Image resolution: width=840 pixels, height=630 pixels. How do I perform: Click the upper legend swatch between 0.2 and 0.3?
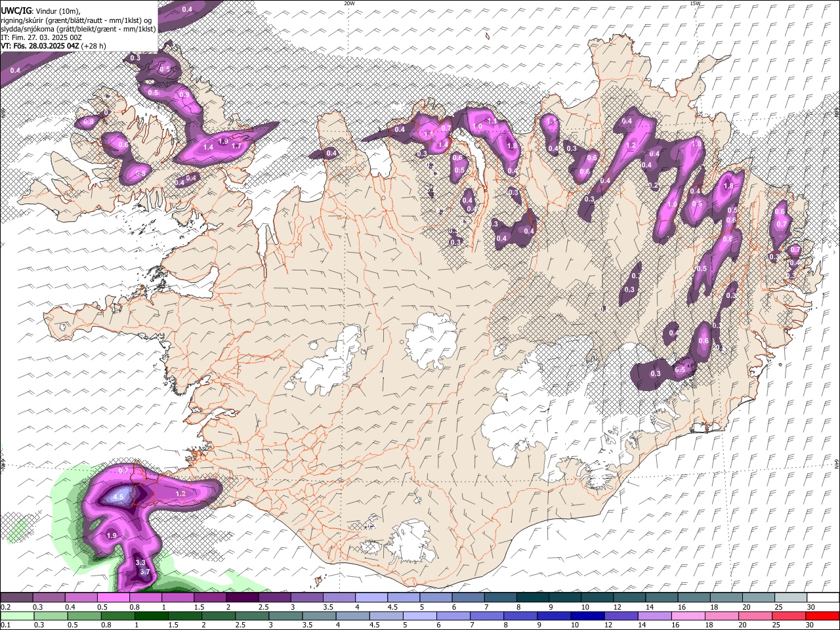(16, 597)
